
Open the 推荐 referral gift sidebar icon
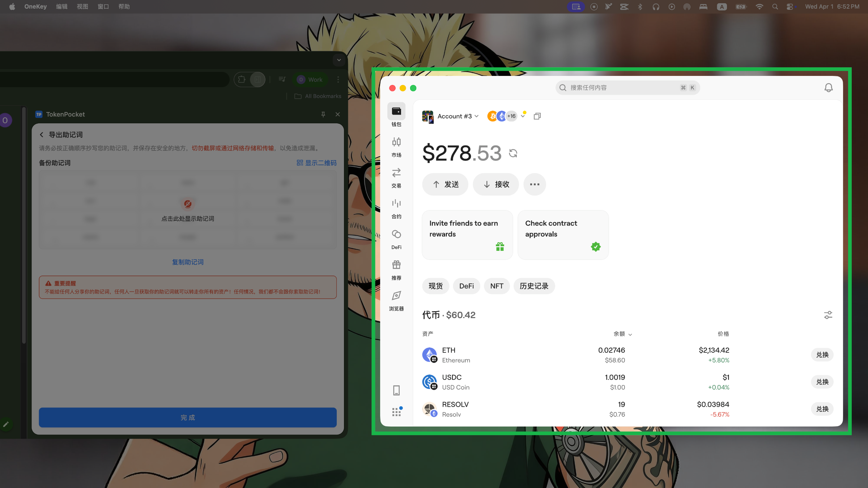tap(396, 265)
